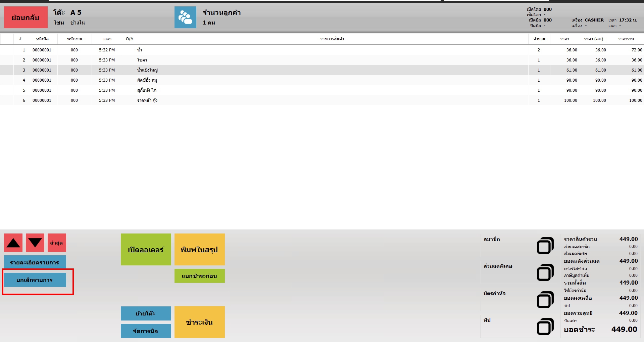
Task: Click the ราคา (ลด) column header
Action: pos(594,39)
